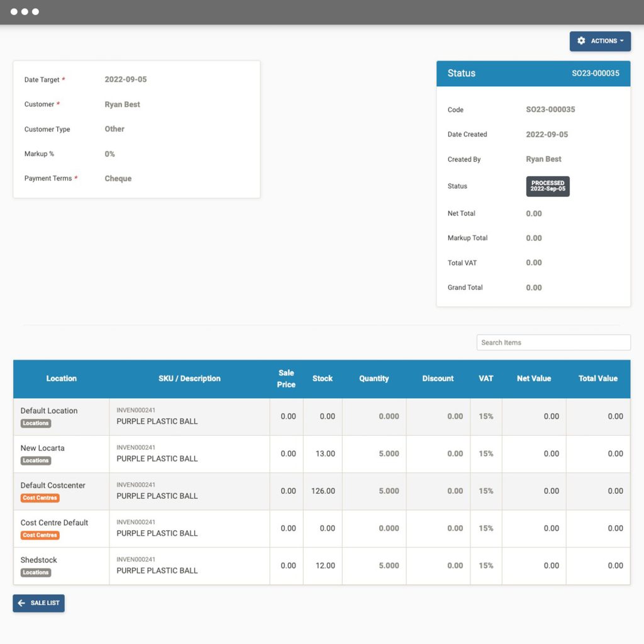
Task: Click the Created By value Ryan Best
Action: 544,159
